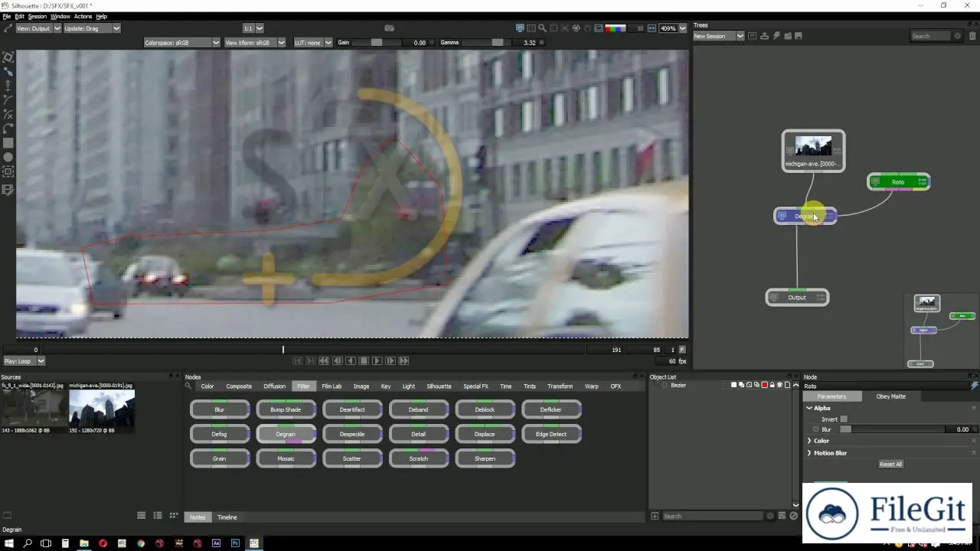Open the Obey Matte tab

(x=890, y=396)
